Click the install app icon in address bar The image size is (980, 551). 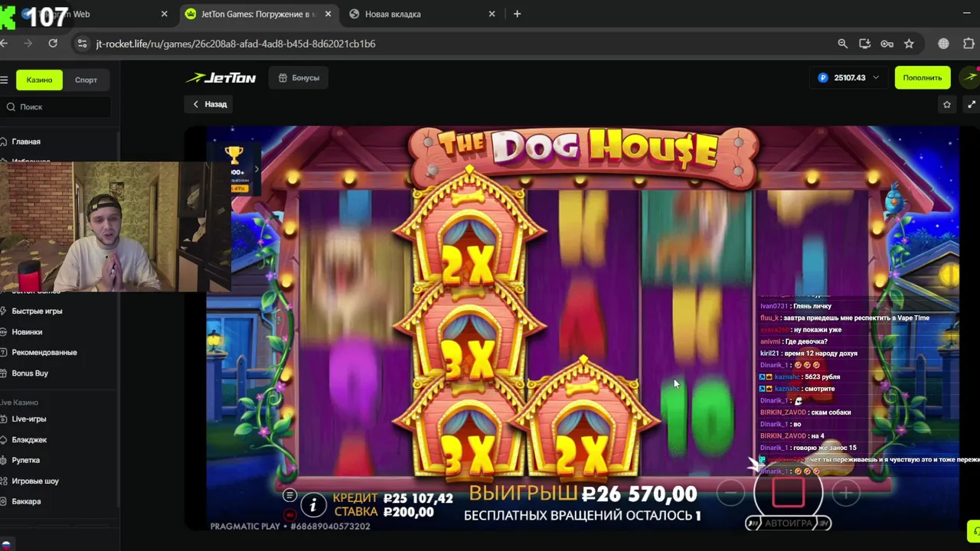(x=864, y=44)
